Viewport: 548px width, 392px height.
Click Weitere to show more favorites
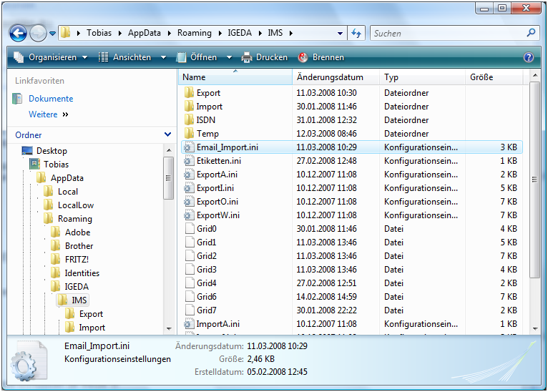[43, 114]
